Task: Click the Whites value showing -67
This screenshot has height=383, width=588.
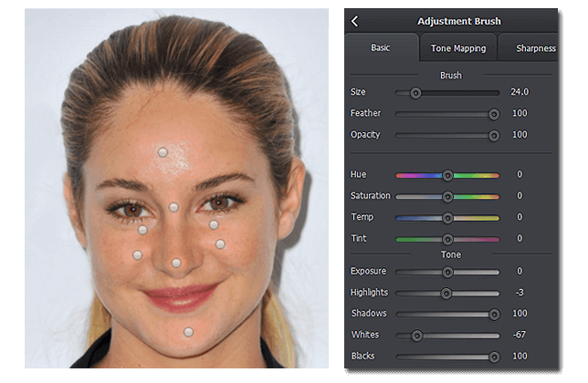Action: [x=519, y=336]
